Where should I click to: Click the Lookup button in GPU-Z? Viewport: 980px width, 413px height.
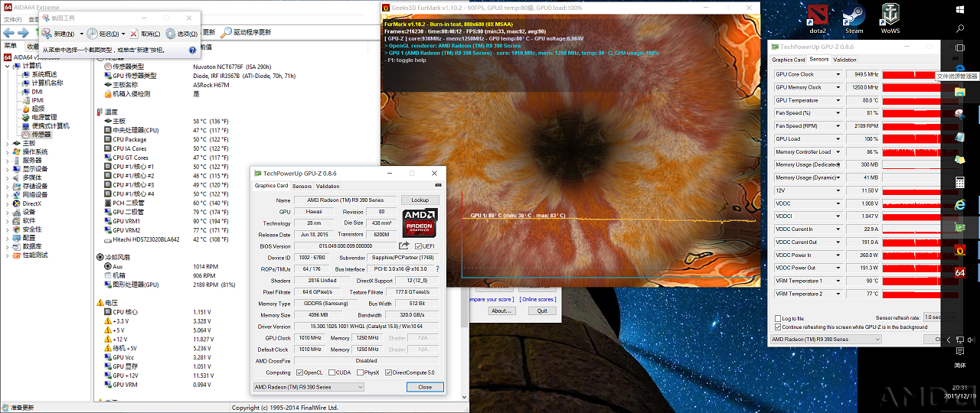tap(420, 200)
